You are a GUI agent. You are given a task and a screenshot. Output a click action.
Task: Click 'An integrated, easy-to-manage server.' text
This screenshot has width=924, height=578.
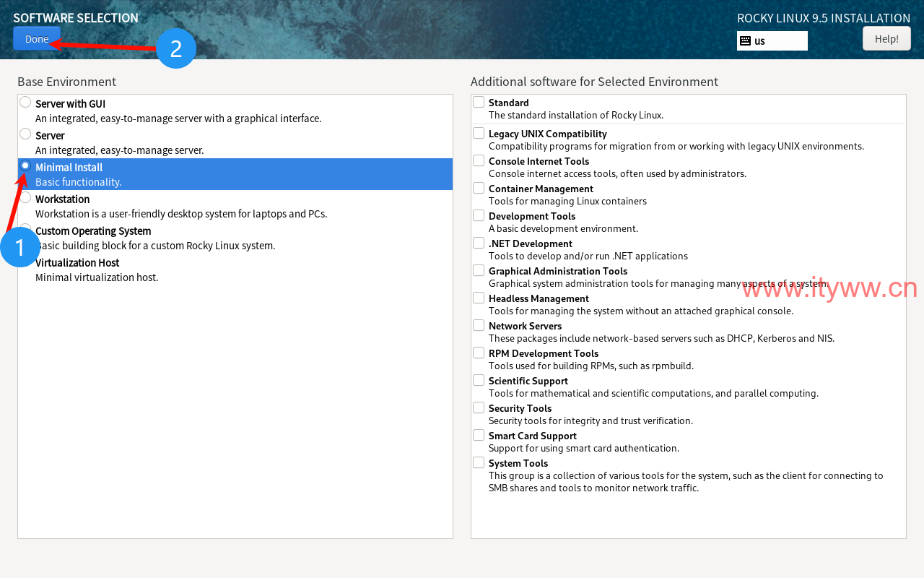click(x=120, y=150)
